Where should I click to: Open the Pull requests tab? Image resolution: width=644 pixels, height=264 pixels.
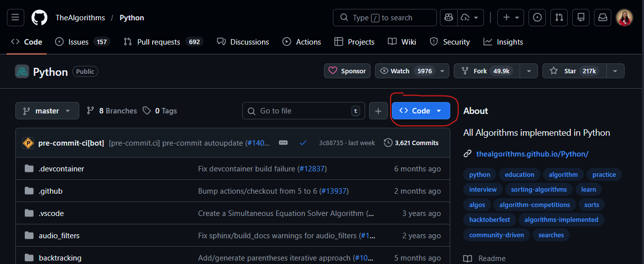[163, 42]
